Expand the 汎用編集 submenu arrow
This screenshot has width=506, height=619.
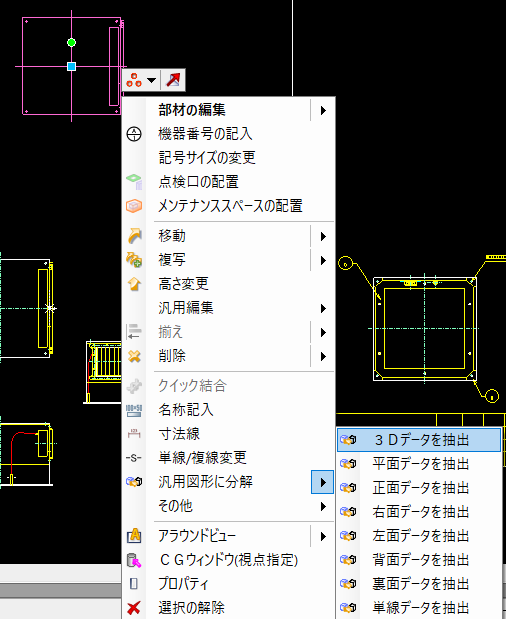click(323, 308)
